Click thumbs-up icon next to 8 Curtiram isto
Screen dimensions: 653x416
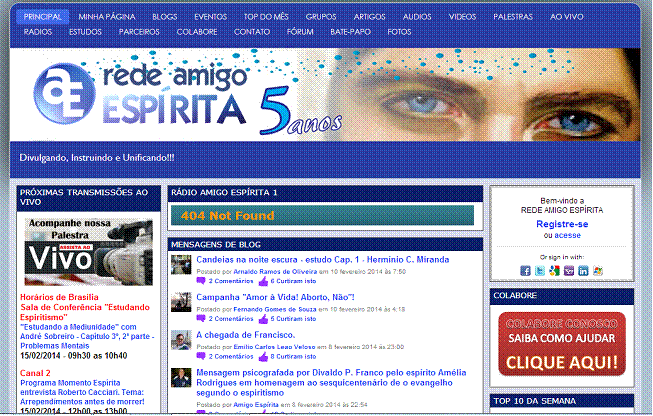tap(263, 357)
